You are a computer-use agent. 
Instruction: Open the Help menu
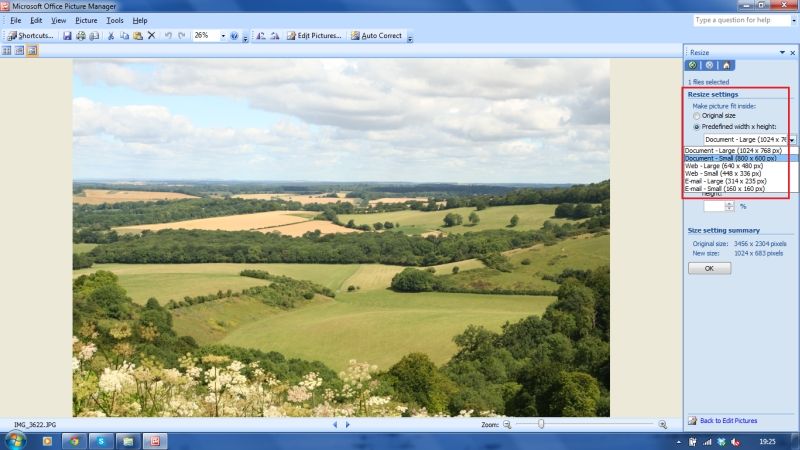click(140, 20)
